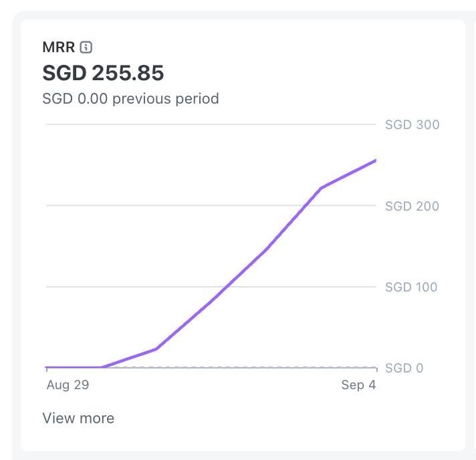
Task: Select the SGD 255.85 total value
Action: (x=103, y=72)
